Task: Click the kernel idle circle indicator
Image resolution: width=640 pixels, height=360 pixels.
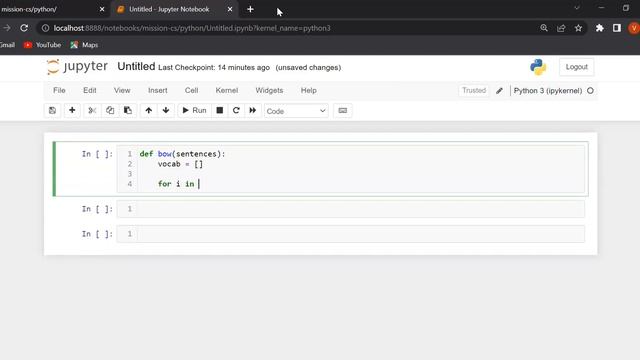Action: point(590,91)
